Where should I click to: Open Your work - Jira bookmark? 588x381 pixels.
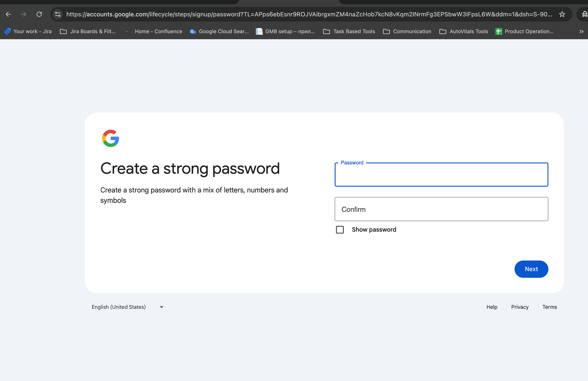coord(28,31)
